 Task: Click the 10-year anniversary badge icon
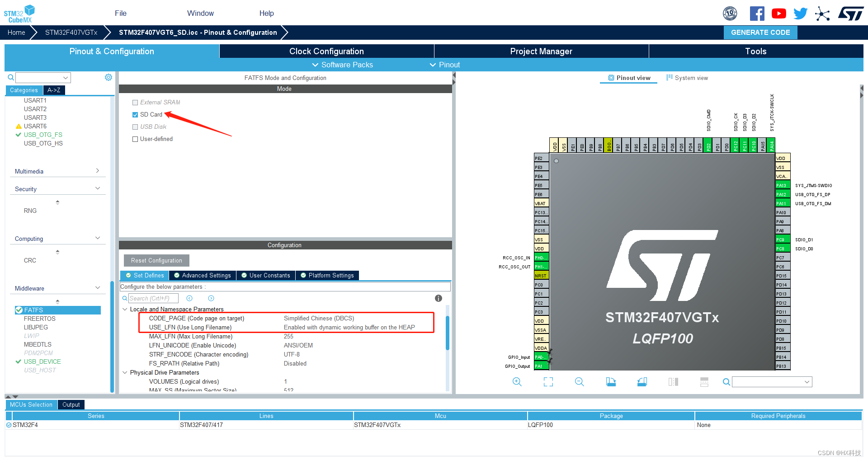click(x=730, y=14)
